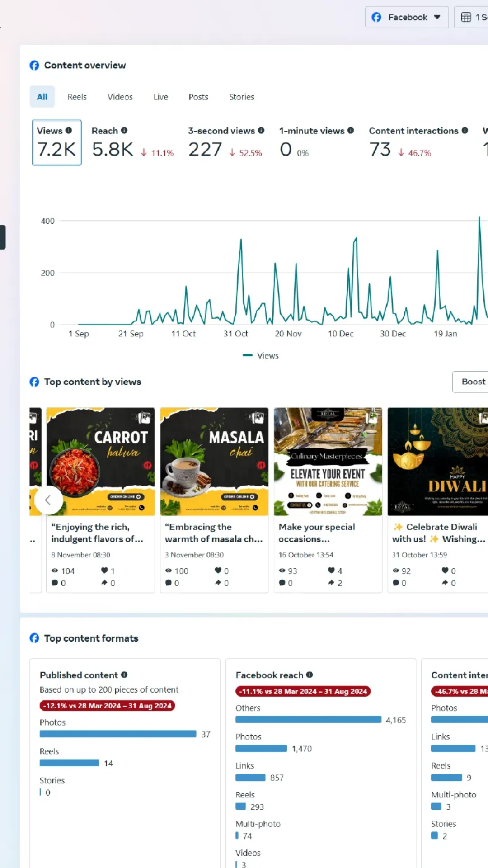488x868 pixels.
Task: Open the Elevate Your Event catering thumbnail
Action: (328, 462)
